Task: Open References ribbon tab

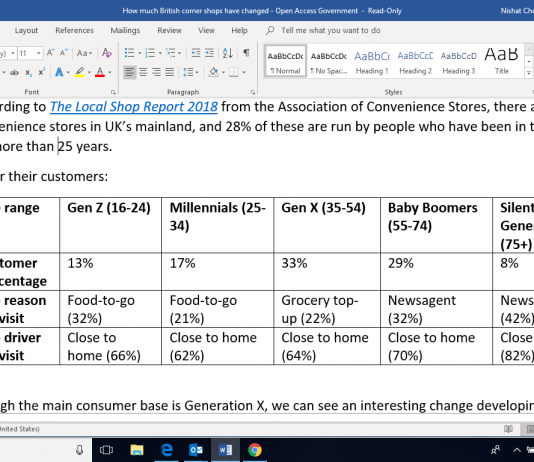Action: 74,31
